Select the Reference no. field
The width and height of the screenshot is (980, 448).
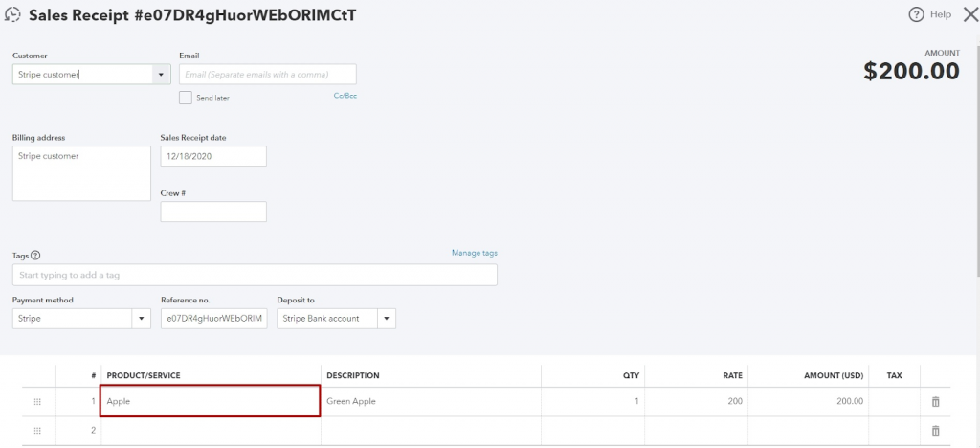pos(213,319)
